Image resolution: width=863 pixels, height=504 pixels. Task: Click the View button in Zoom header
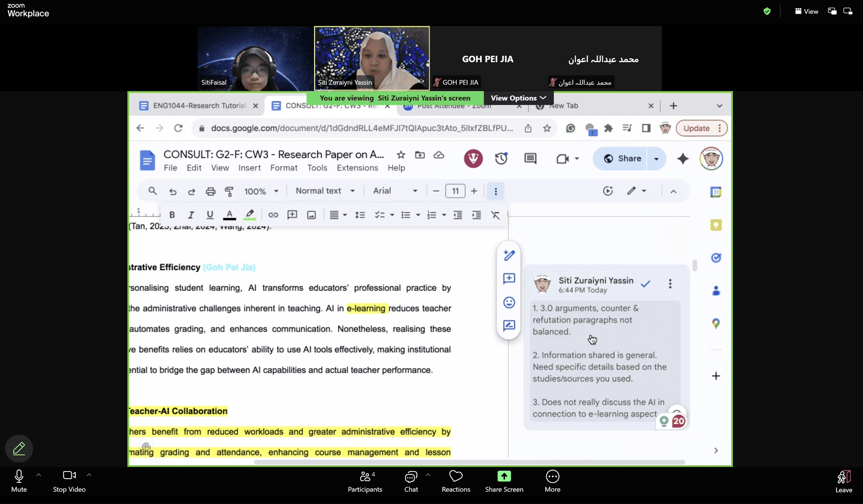tap(806, 11)
